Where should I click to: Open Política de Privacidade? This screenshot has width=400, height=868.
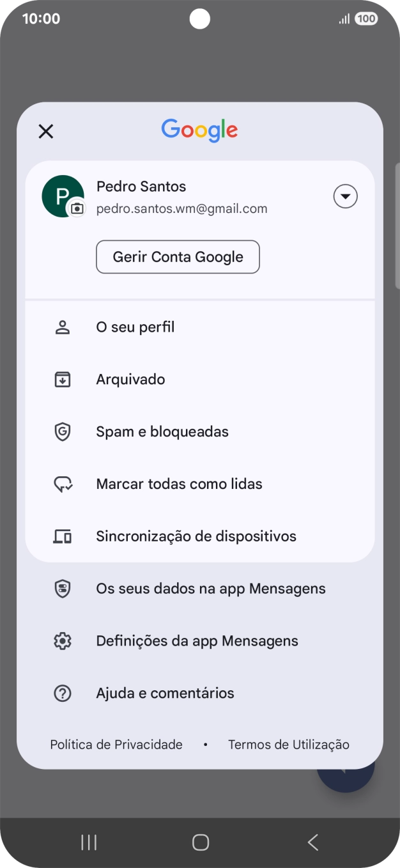(116, 744)
